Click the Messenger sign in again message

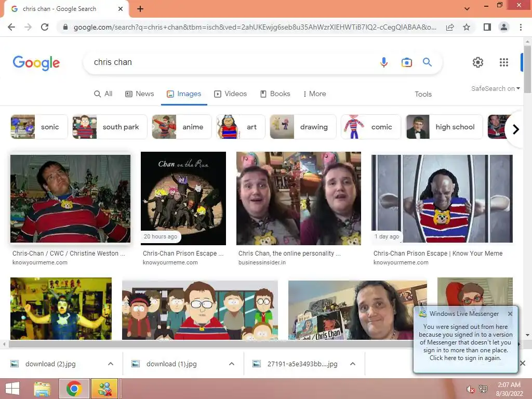[x=465, y=342]
